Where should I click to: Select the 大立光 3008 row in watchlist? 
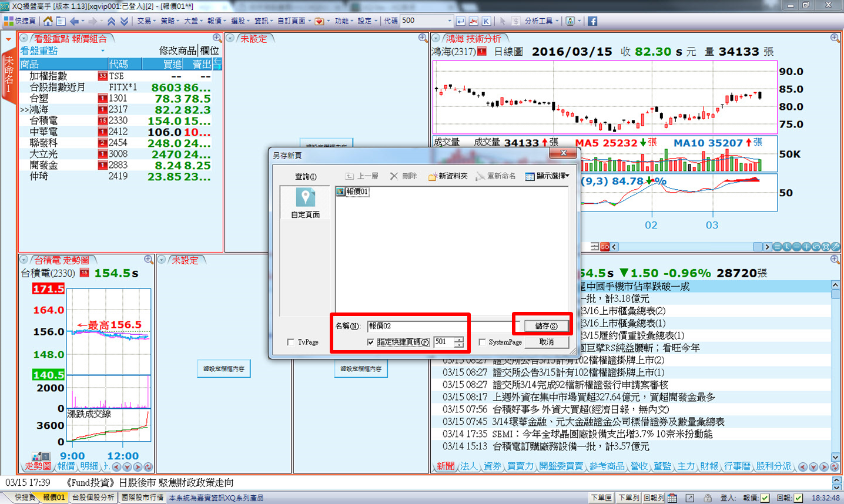coord(116,154)
